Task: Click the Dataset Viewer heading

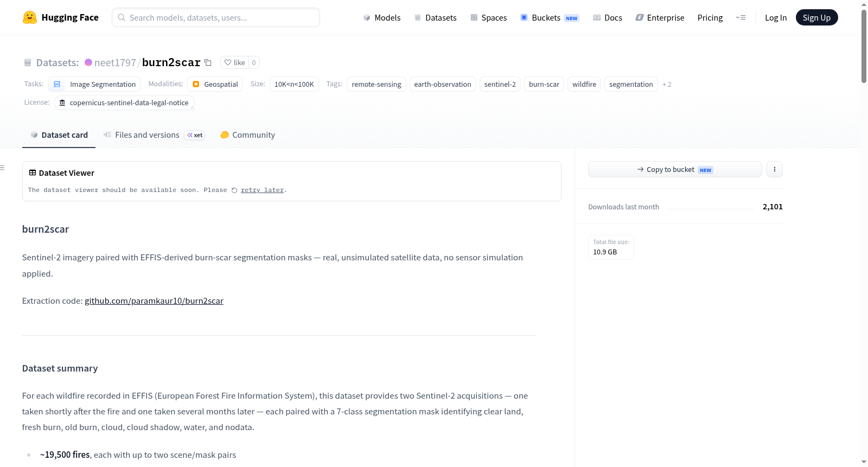Action: tap(67, 173)
